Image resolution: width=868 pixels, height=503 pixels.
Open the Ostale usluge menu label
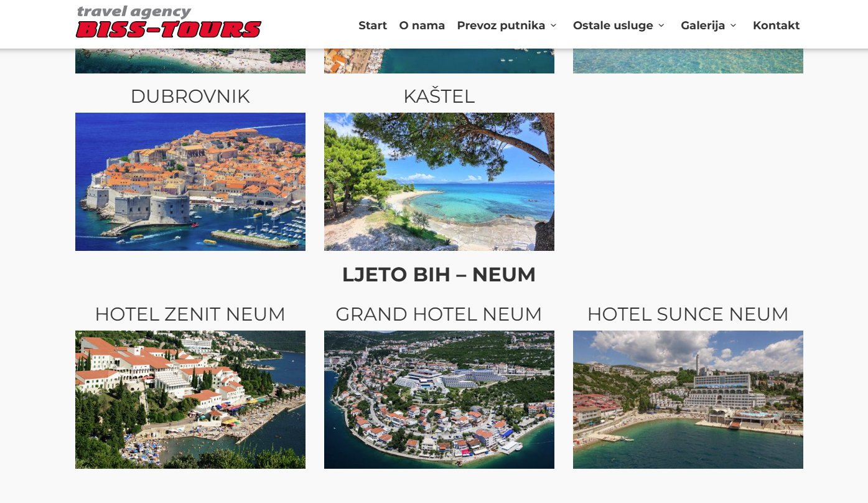613,26
